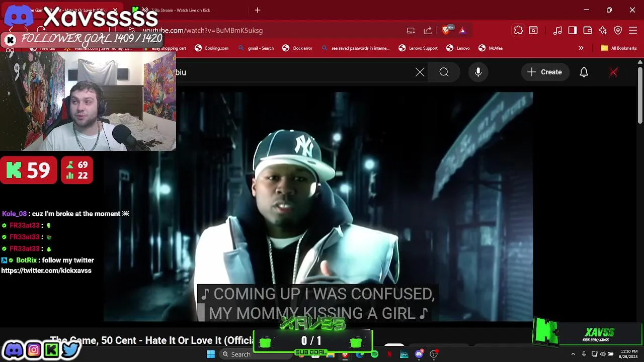Open the Lenovo bookmark
Screen dimensions: 644x362
tap(458, 48)
